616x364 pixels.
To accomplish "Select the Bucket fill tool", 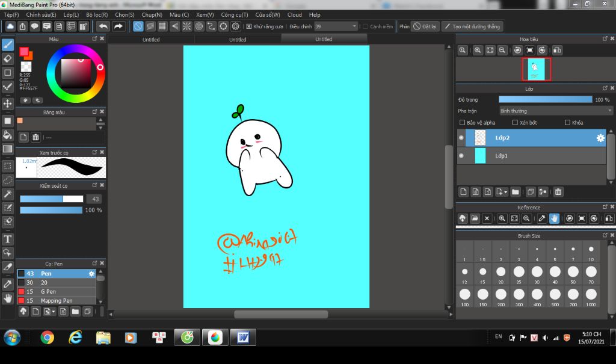I will tap(8, 135).
